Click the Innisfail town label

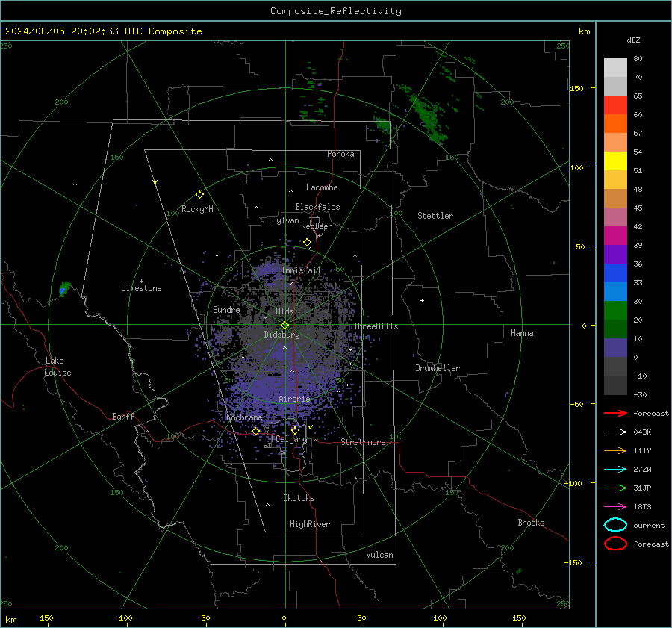point(301,270)
